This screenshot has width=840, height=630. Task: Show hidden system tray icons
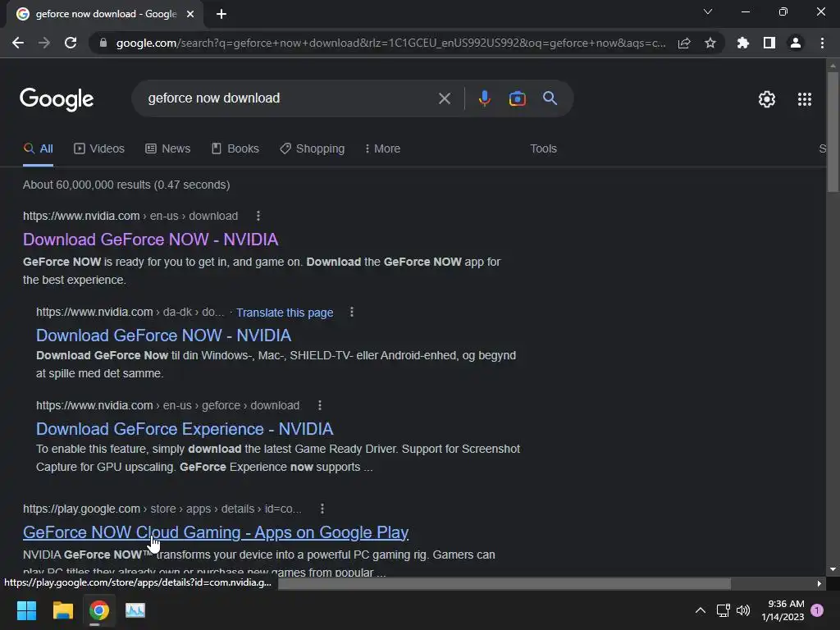click(701, 610)
